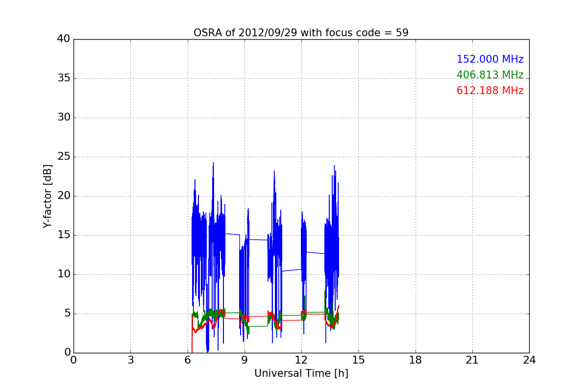The height and width of the screenshot is (392, 588).
Task: Click the x-axis tick label 18
Action: [416, 360]
